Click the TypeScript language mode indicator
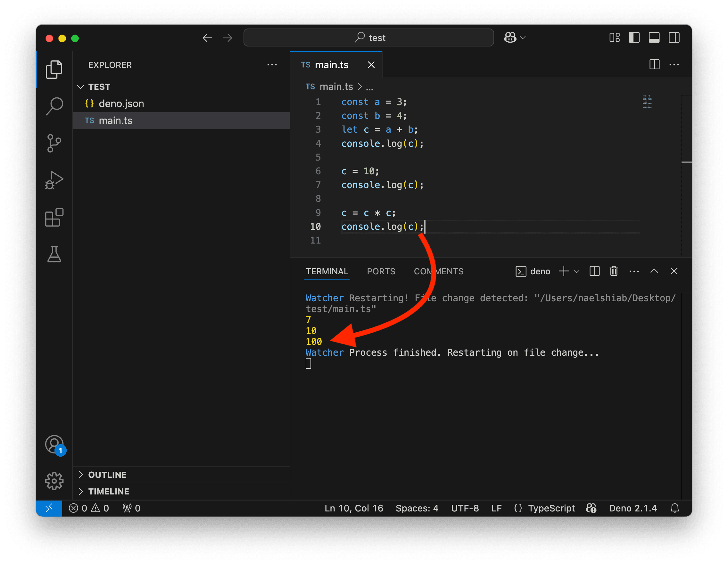The image size is (728, 564). [551, 508]
